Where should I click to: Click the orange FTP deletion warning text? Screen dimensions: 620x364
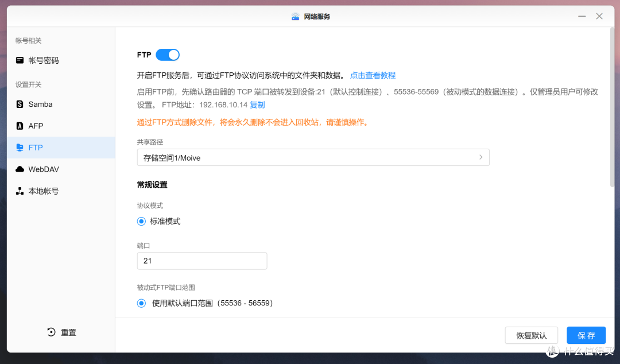[x=254, y=122]
